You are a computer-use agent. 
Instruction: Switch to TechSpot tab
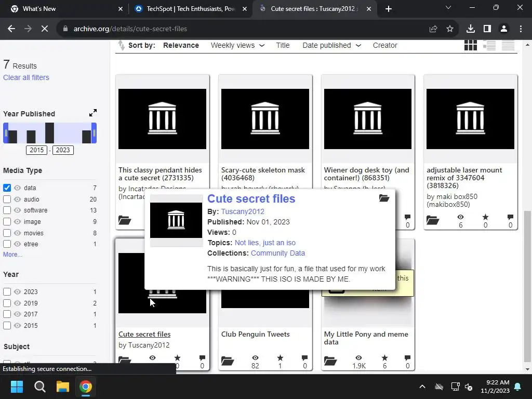click(190, 9)
